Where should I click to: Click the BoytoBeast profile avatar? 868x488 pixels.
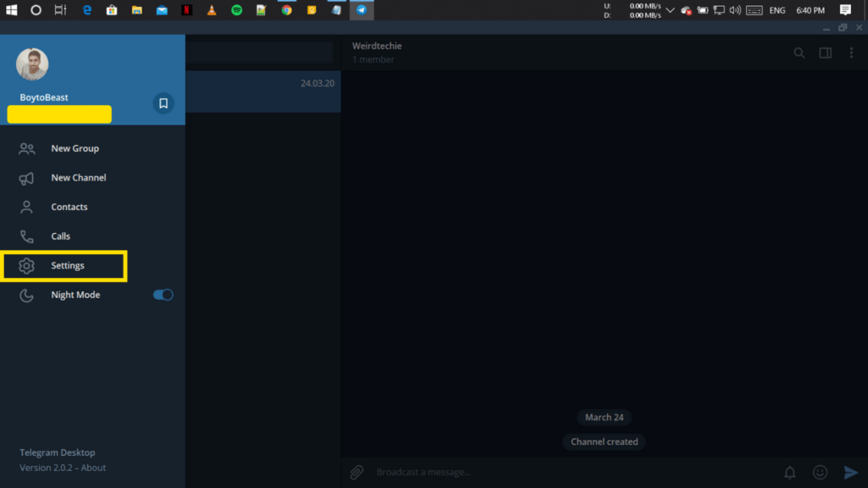(32, 64)
